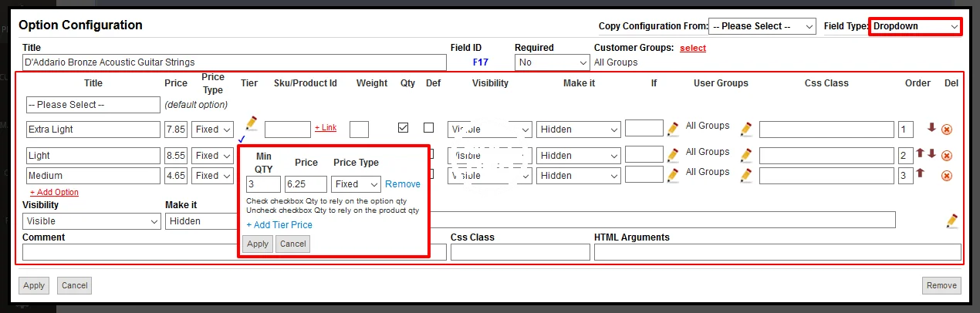
Task: Click the Add Tier Price link
Action: 279,225
